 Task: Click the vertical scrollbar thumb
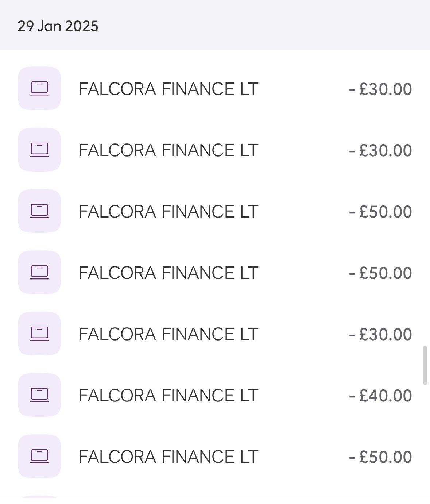point(425,365)
